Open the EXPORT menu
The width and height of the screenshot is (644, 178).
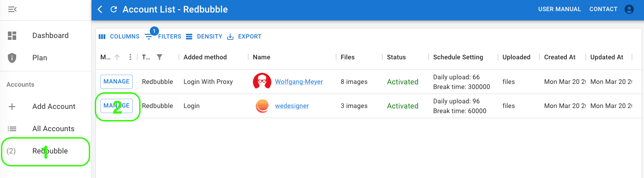tap(244, 37)
